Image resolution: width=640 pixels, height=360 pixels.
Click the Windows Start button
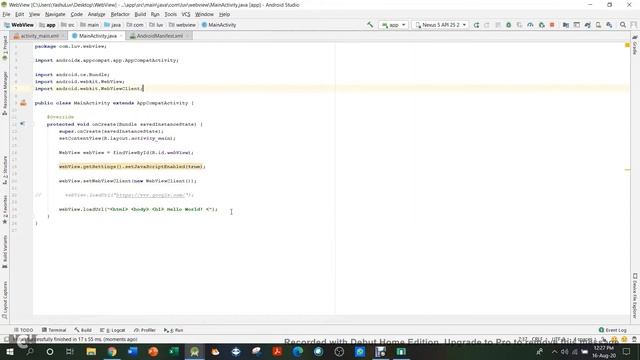coord(10,351)
